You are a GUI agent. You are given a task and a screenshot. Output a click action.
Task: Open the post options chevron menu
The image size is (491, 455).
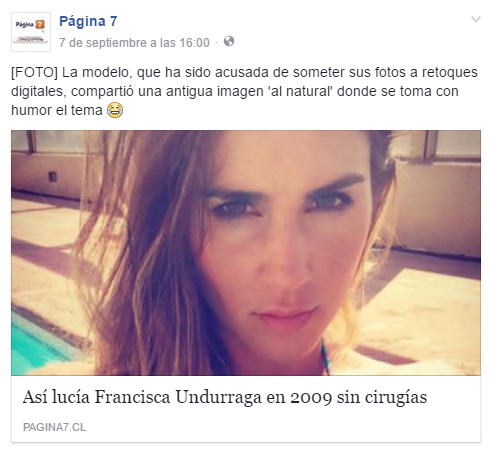[x=476, y=19]
